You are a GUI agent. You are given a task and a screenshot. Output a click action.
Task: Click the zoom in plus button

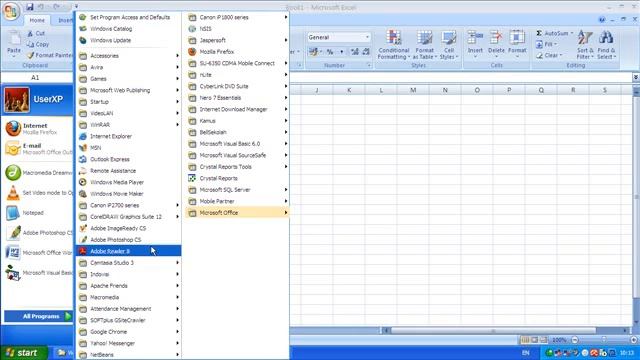tap(633, 340)
